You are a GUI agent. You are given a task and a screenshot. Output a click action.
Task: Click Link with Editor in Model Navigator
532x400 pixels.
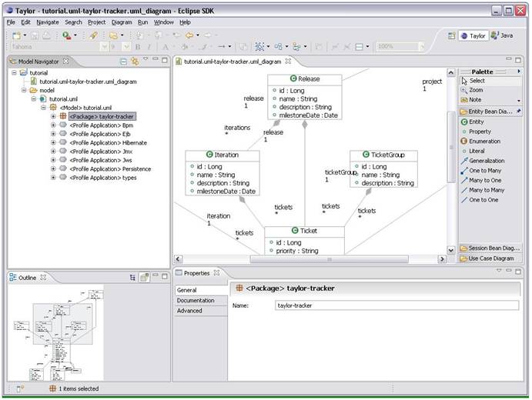[135, 61]
